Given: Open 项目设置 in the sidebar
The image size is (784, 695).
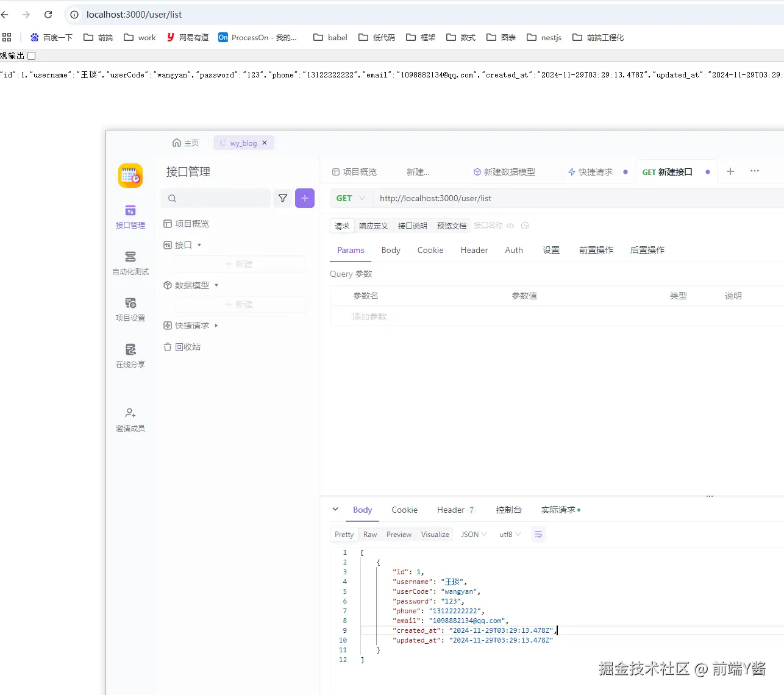Looking at the screenshot, I should pyautogui.click(x=130, y=310).
